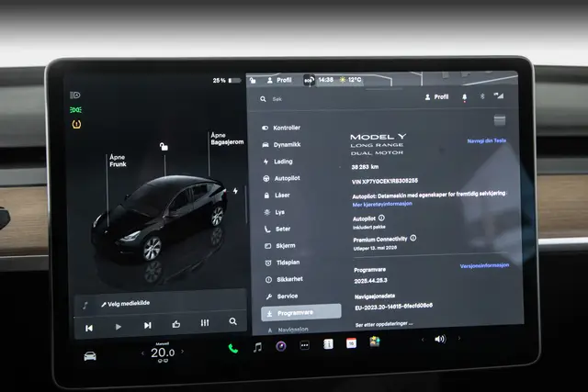Open the Versjonsinformasjon link
588x392 pixels.
(x=484, y=265)
